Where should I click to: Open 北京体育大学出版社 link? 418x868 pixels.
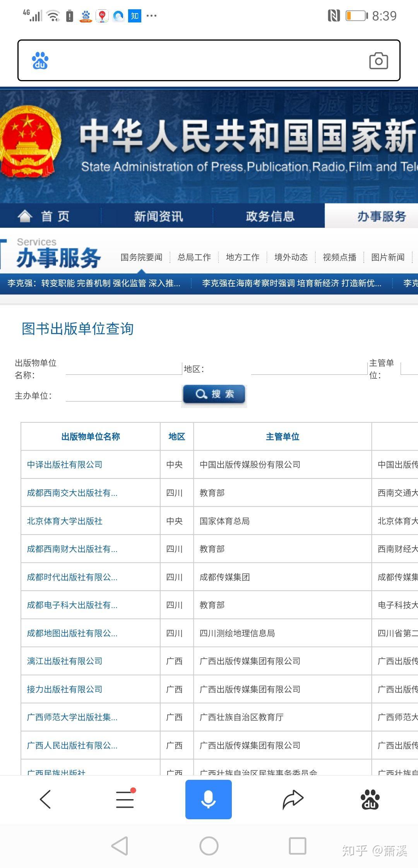tap(65, 521)
